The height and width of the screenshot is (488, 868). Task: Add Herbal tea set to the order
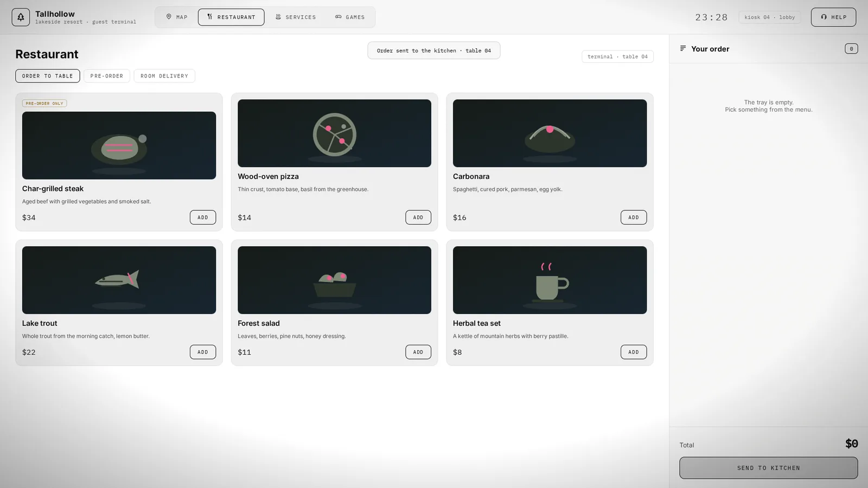(x=634, y=352)
